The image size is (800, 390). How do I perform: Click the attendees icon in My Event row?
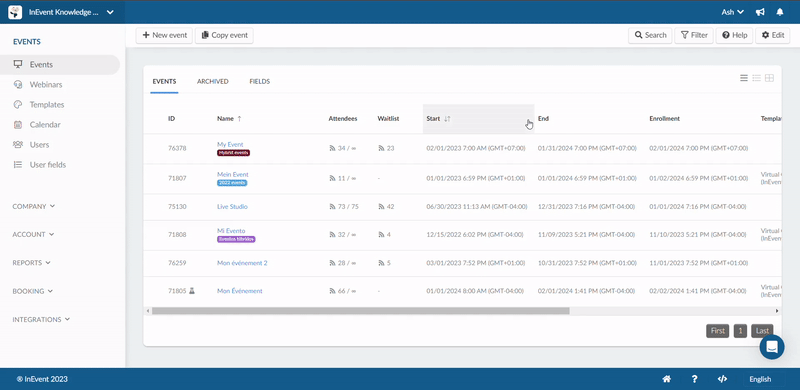[332, 149]
